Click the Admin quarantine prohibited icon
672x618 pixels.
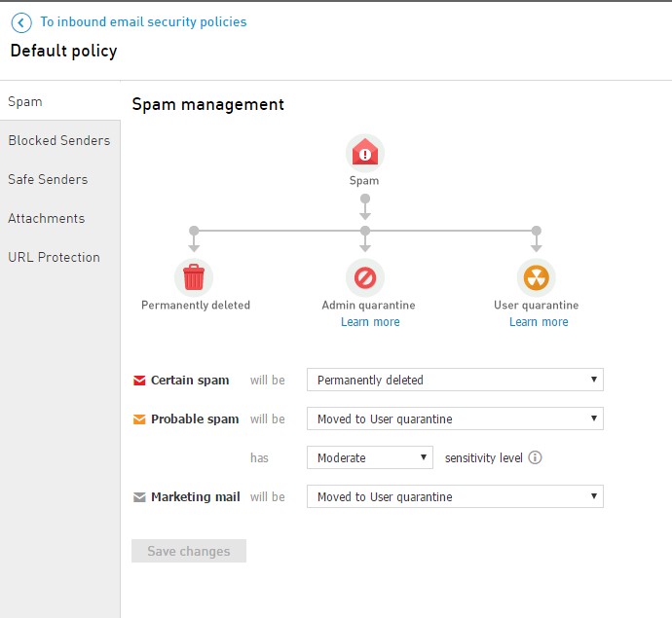[365, 277]
